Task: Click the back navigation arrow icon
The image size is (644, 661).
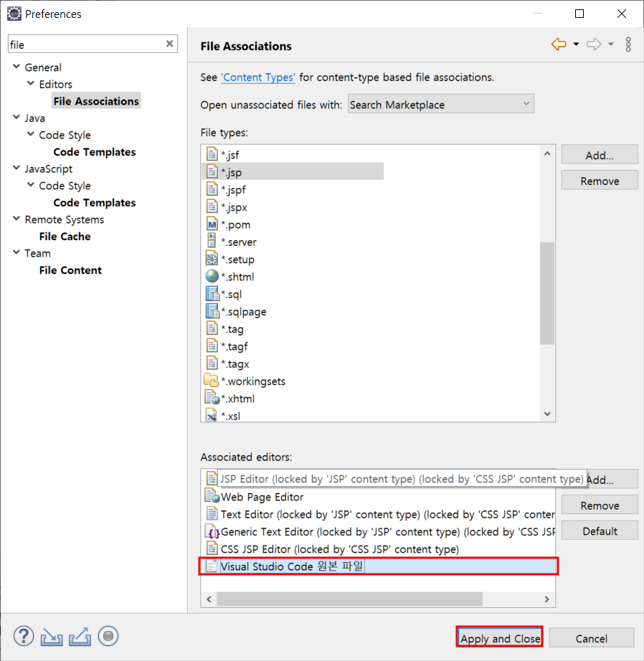Action: 559,44
